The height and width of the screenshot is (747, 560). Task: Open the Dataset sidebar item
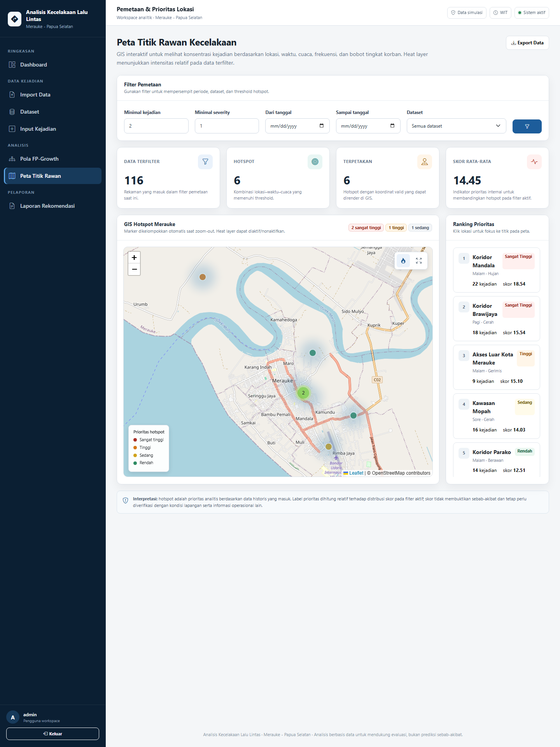pos(52,112)
